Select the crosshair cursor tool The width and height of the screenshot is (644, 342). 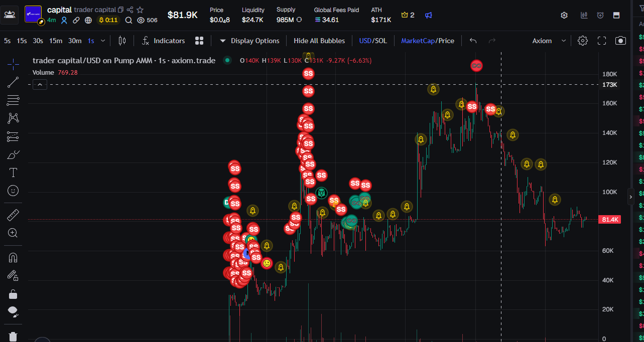[x=13, y=64]
